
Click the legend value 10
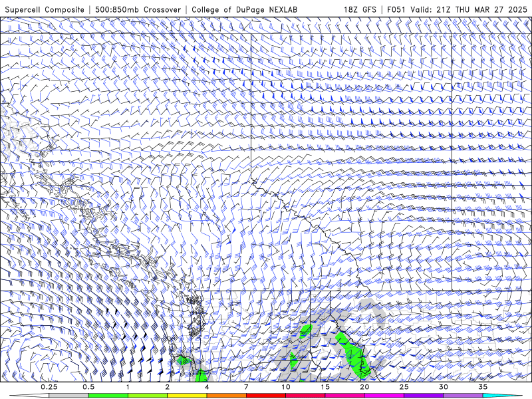[x=286, y=387]
